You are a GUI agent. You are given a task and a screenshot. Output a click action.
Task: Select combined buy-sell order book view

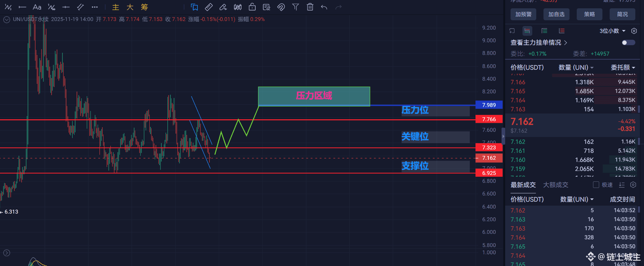pyautogui.click(x=527, y=31)
